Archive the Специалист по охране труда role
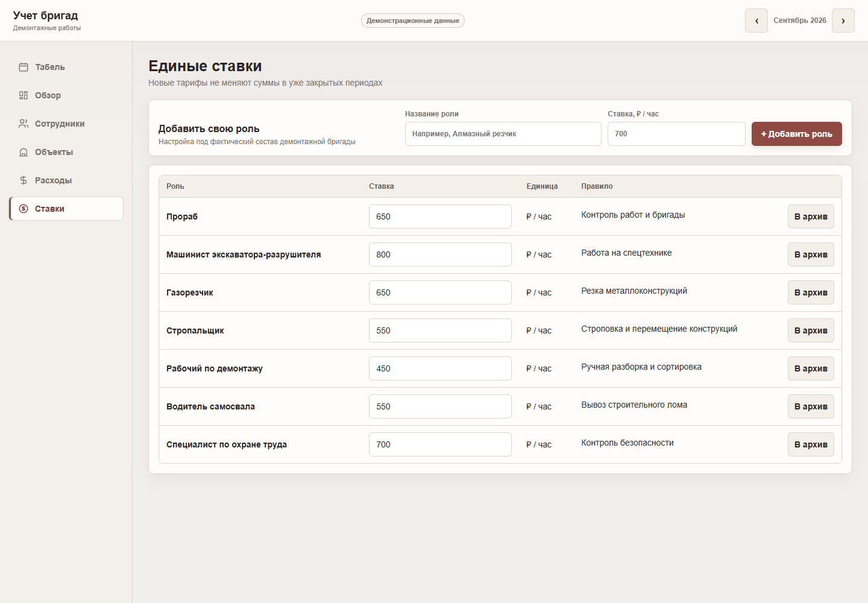Image resolution: width=868 pixels, height=603 pixels. point(811,444)
